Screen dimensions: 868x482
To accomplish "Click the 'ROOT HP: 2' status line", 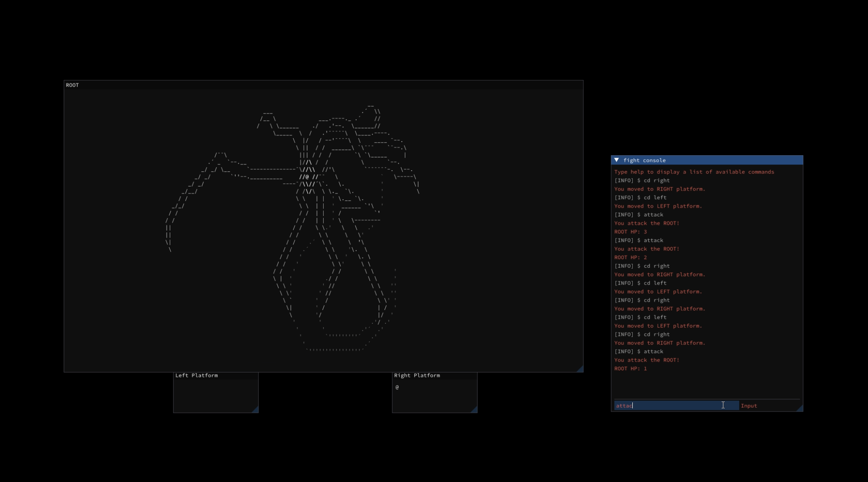I will 631,257.
